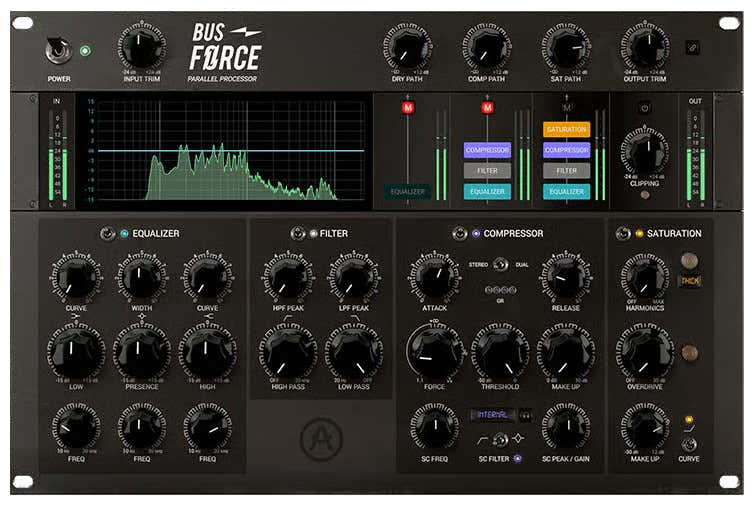The width and height of the screenshot is (754, 506).
Task: Click the Low Pass filter knob
Action: (353, 353)
